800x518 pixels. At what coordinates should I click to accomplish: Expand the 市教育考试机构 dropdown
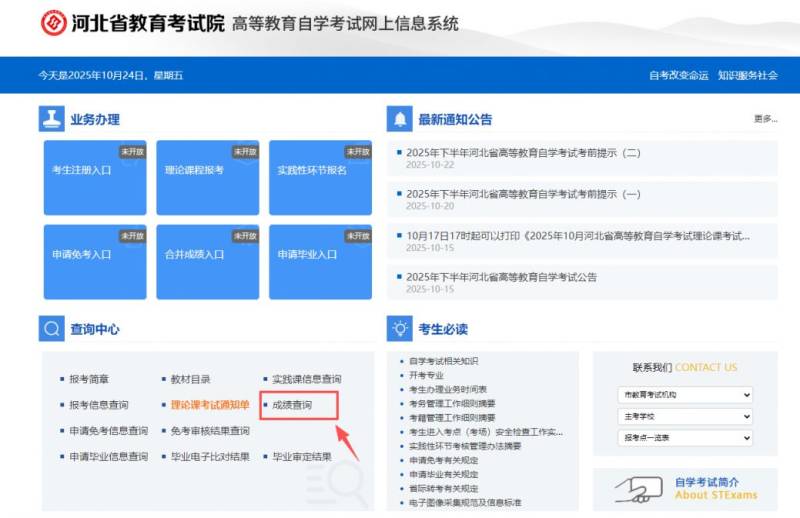[x=684, y=394]
